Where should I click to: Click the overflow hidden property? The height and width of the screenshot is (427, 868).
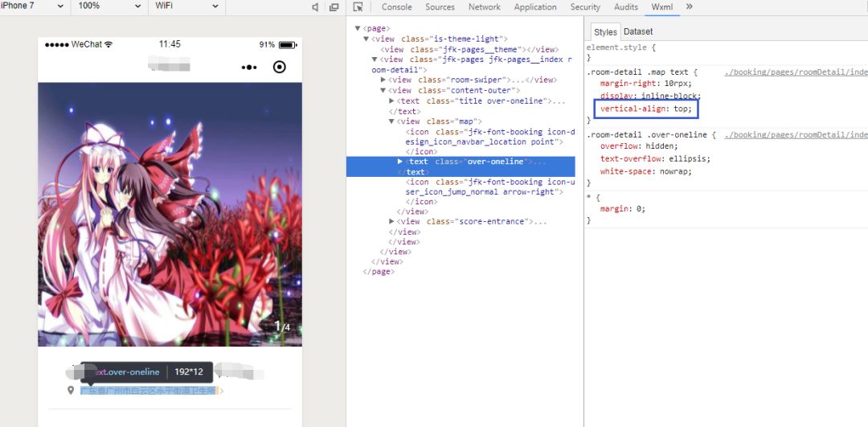coord(639,146)
